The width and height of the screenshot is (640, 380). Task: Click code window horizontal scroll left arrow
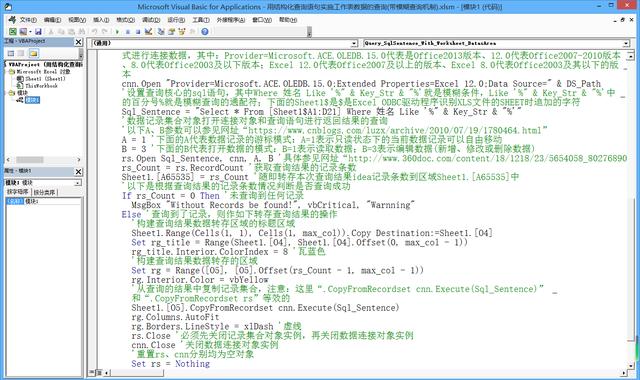(107, 373)
